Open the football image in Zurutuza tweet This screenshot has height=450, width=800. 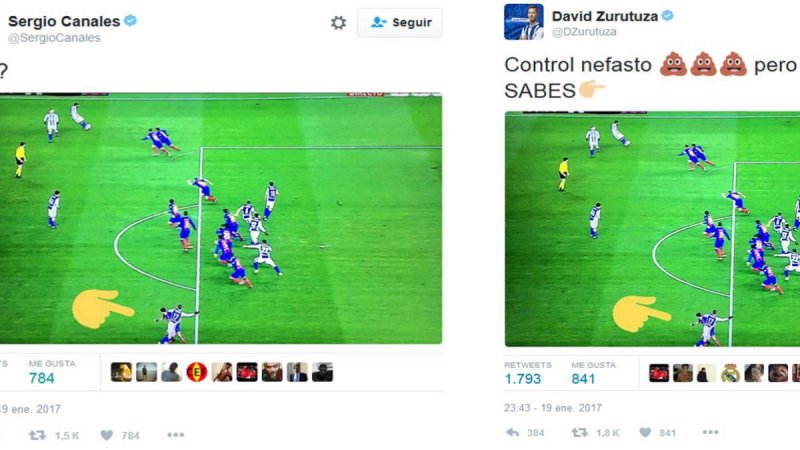click(653, 229)
